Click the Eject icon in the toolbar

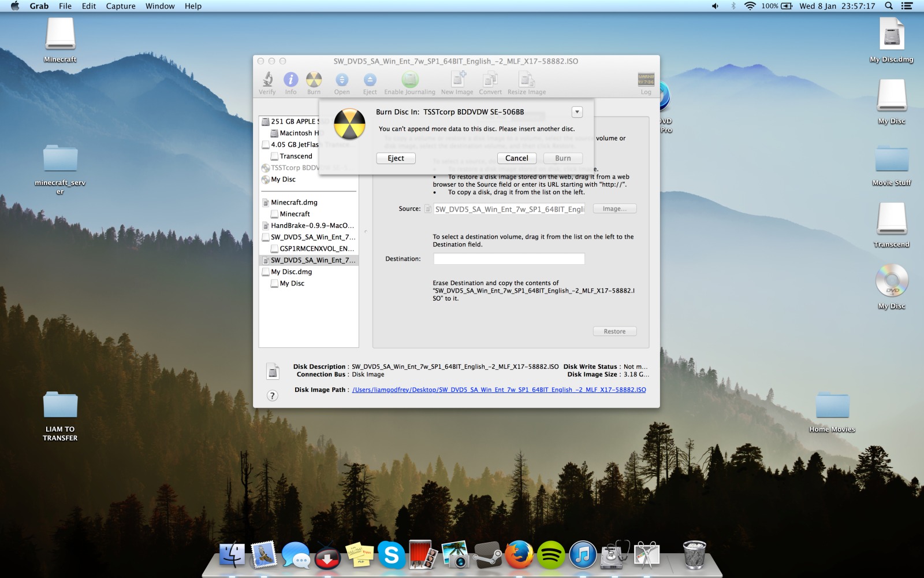coord(370,79)
